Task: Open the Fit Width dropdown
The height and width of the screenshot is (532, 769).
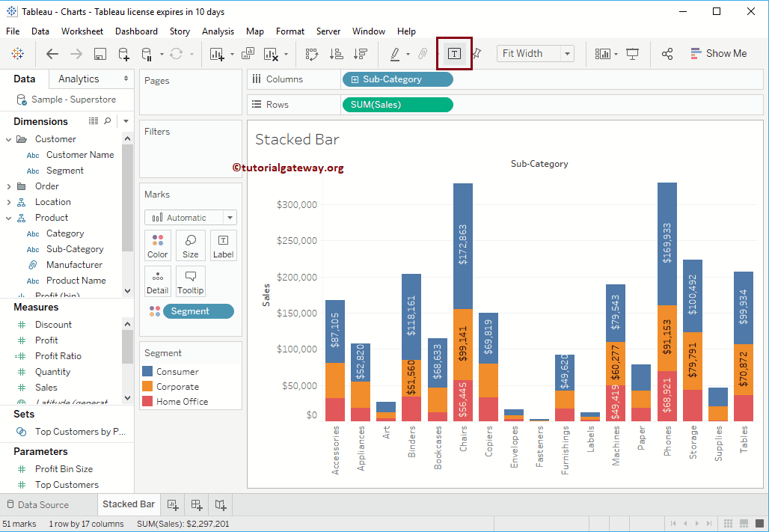Action: (566, 53)
